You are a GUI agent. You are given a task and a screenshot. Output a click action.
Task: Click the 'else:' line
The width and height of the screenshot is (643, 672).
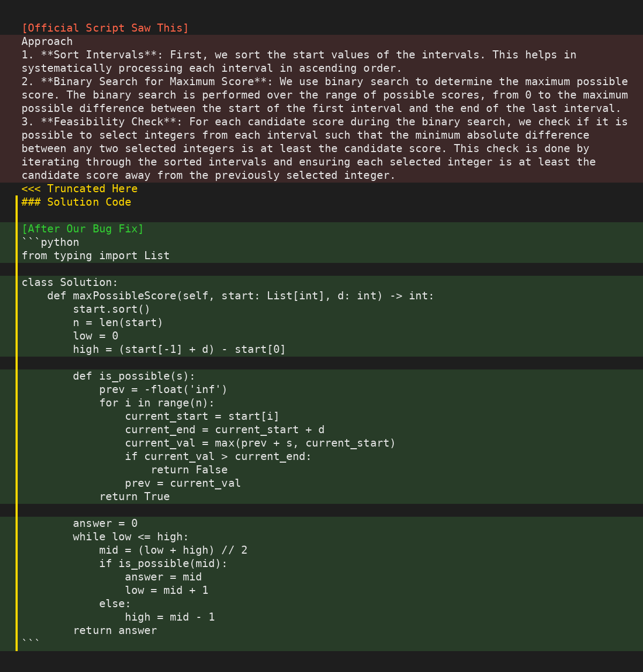click(115, 604)
